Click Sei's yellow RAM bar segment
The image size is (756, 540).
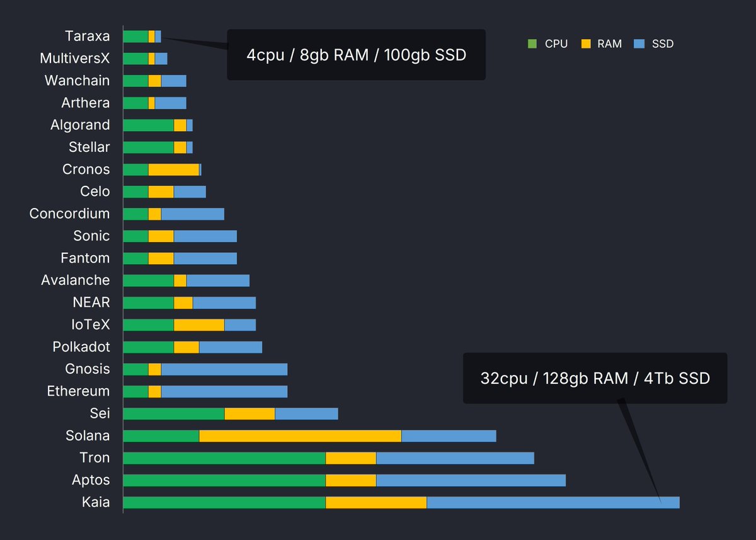[x=249, y=413]
